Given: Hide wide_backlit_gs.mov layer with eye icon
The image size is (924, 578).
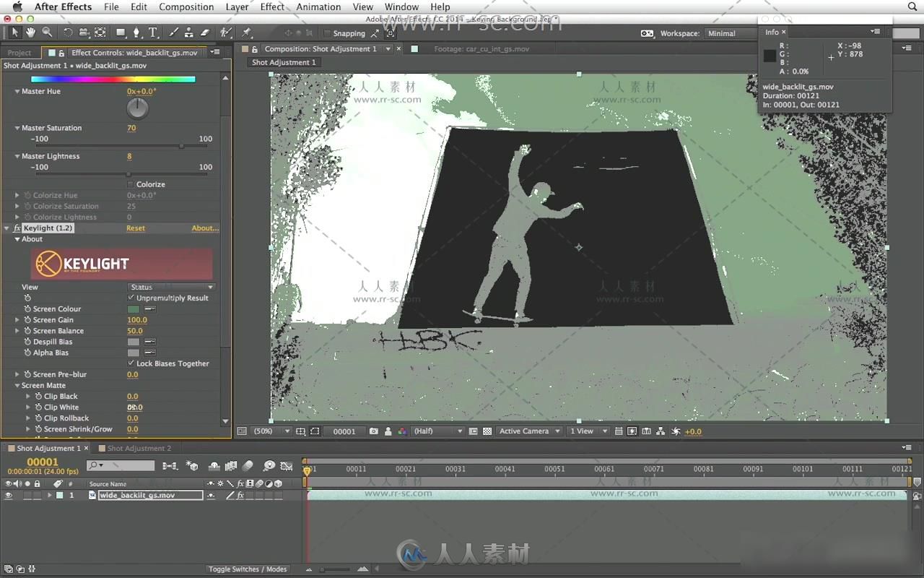Looking at the screenshot, I should coord(9,496).
